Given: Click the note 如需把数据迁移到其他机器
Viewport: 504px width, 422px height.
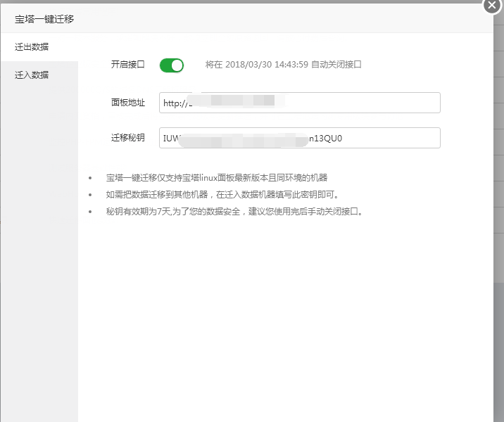Looking at the screenshot, I should pyautogui.click(x=222, y=195).
